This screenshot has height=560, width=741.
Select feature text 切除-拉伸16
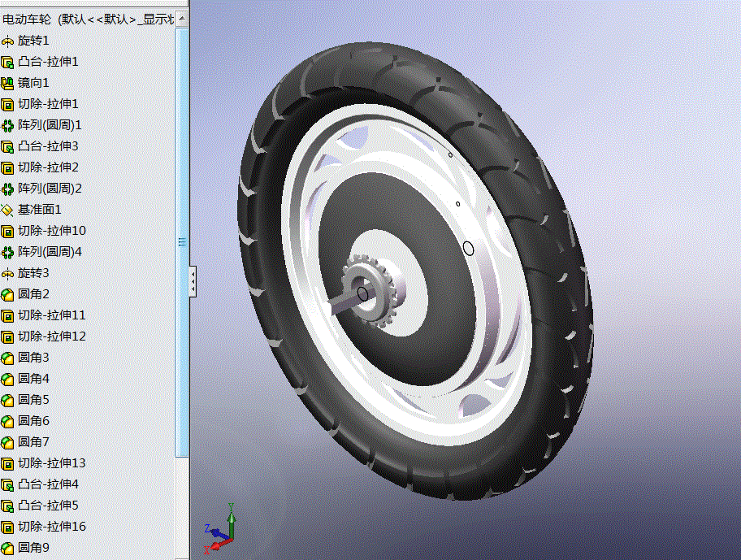pos(52,527)
